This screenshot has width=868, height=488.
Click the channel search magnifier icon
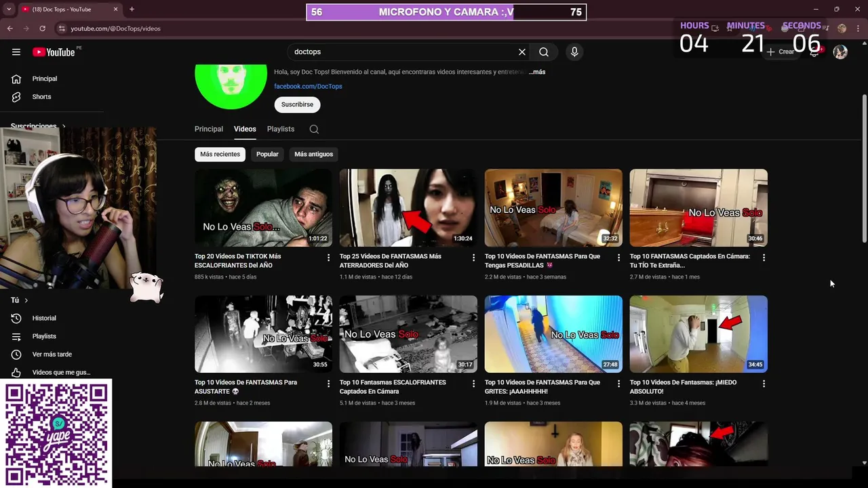point(314,129)
